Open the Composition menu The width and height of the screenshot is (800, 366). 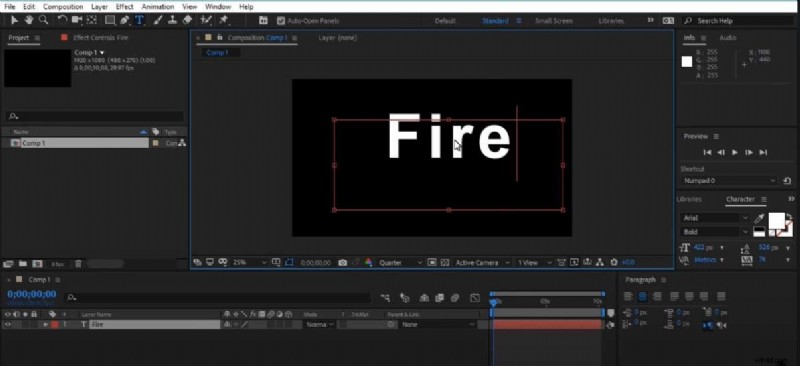pos(63,7)
